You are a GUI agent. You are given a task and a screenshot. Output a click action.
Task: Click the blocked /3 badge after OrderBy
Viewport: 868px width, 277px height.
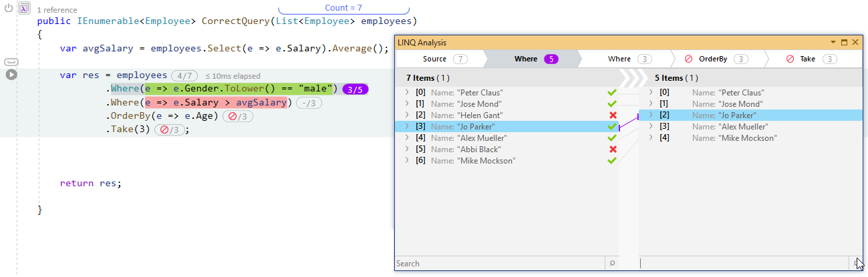pyautogui.click(x=238, y=116)
